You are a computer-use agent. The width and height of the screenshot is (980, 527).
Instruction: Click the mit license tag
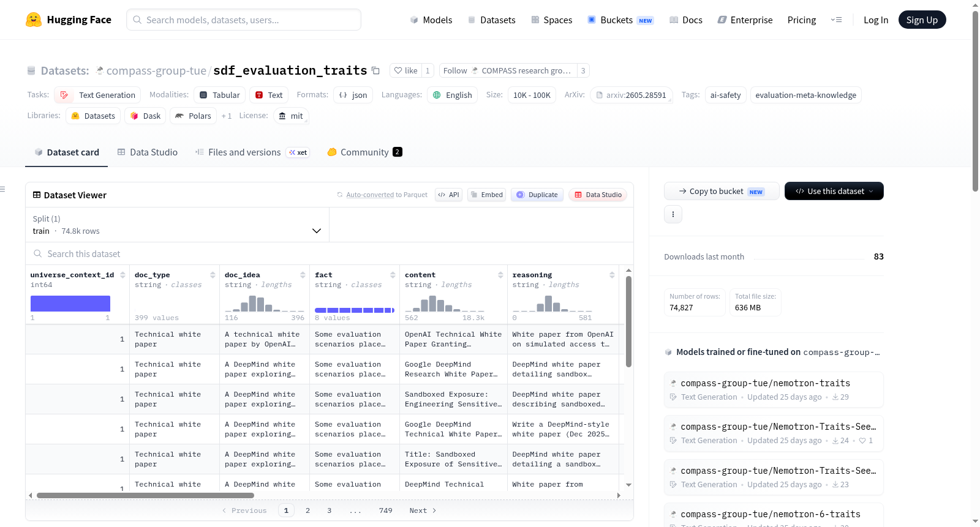291,116
